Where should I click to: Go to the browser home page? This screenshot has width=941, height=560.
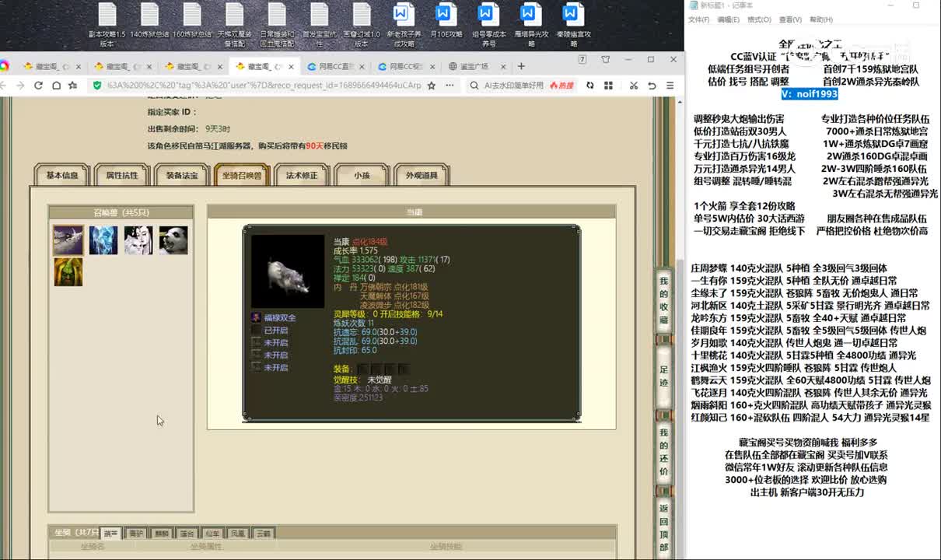[56, 86]
